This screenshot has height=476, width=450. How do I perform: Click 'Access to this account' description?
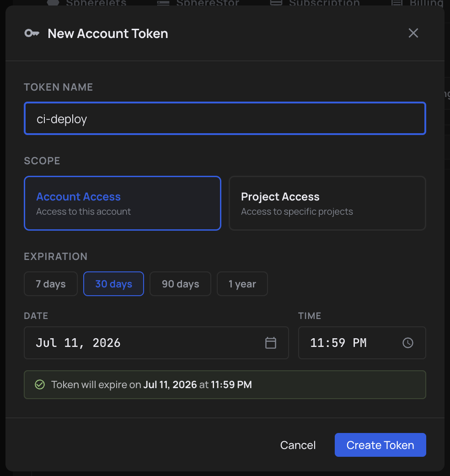(83, 211)
